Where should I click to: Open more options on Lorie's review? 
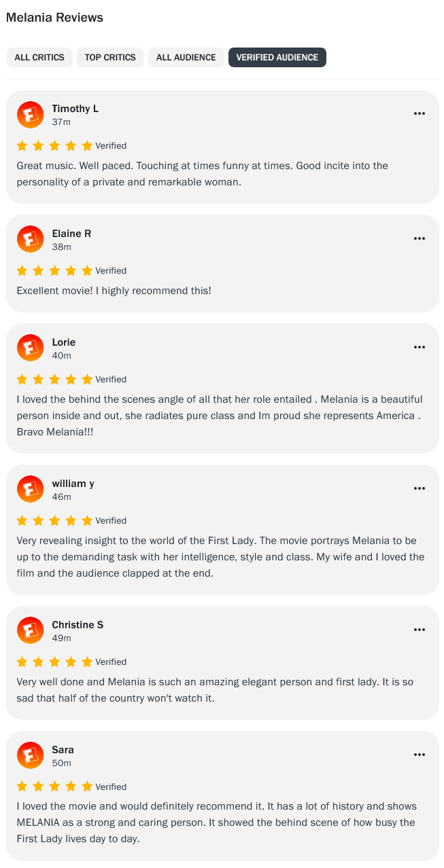420,347
